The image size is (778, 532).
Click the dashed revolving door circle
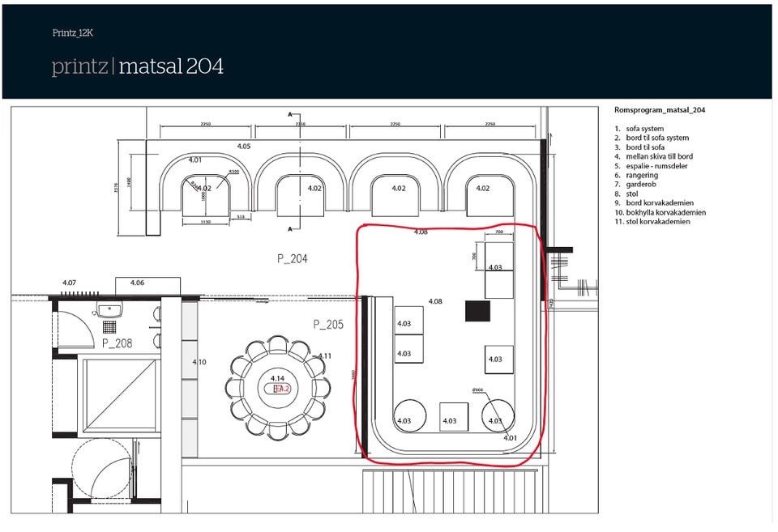[x=102, y=469]
